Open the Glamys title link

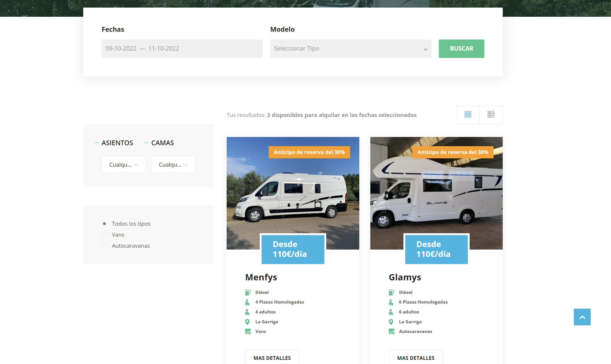405,277
